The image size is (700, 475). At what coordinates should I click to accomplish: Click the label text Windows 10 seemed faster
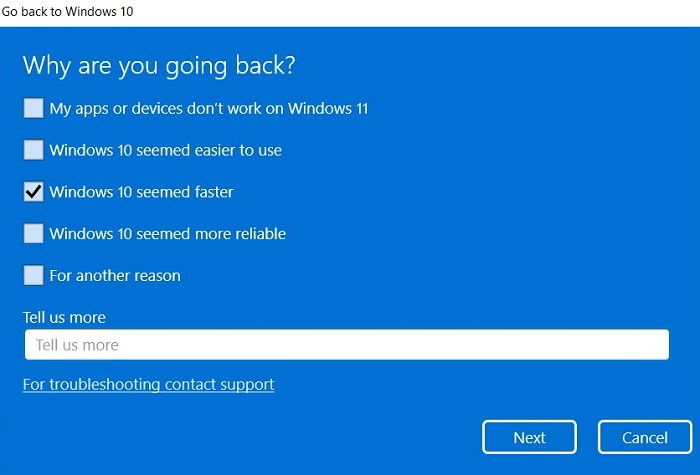[x=142, y=192]
